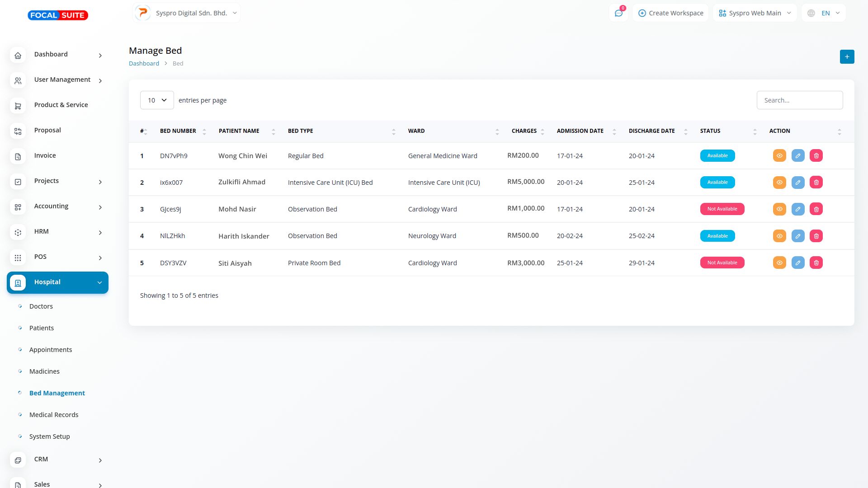
Task: Follow the Dashboard breadcrumb link
Action: point(144,64)
